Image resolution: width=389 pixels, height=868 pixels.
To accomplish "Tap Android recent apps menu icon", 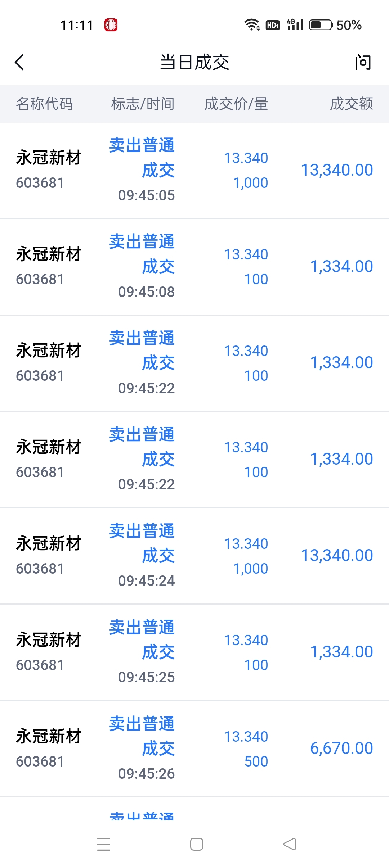I will click(x=104, y=844).
